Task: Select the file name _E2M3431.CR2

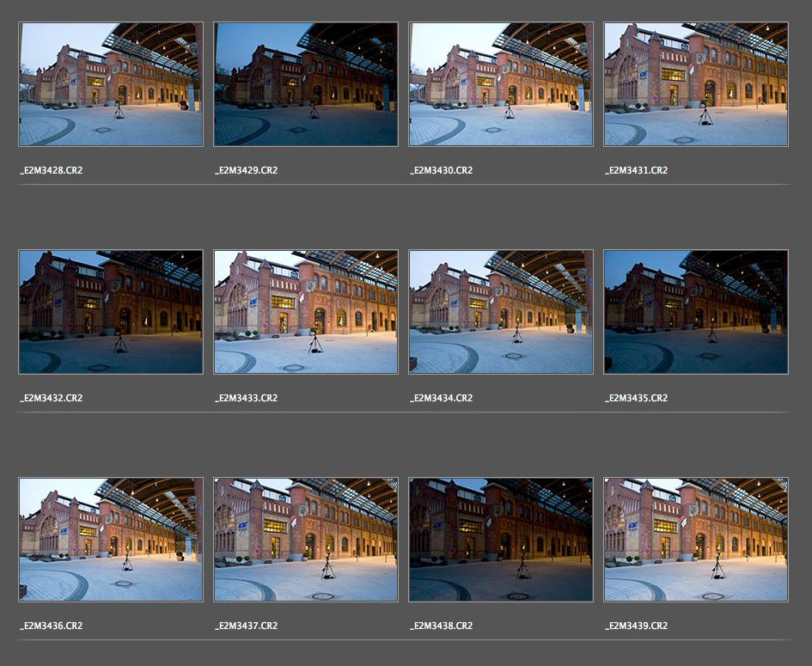Action: 636,170
